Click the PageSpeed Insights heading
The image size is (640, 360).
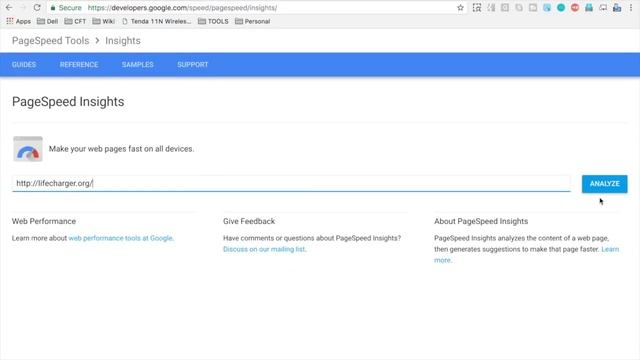click(68, 102)
